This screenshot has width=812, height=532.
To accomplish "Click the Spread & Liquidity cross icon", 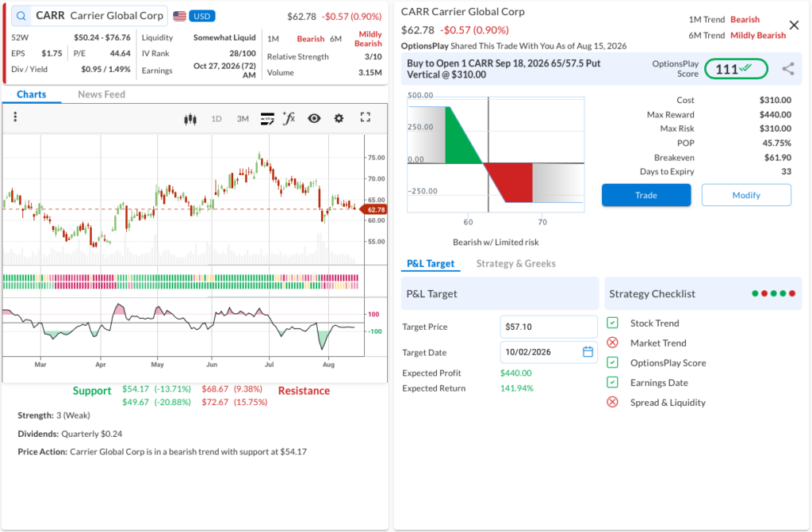I will [613, 403].
